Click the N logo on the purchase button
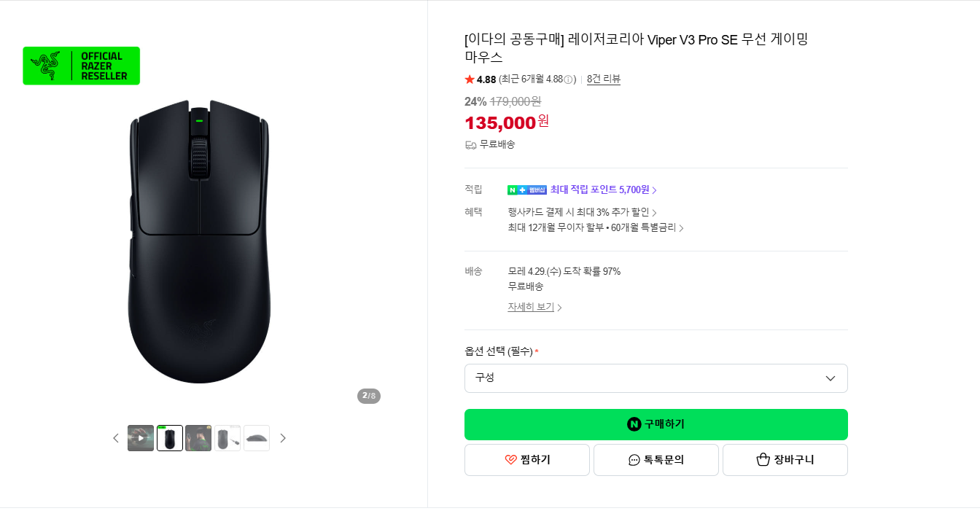This screenshot has height=519, width=980. coord(633,424)
